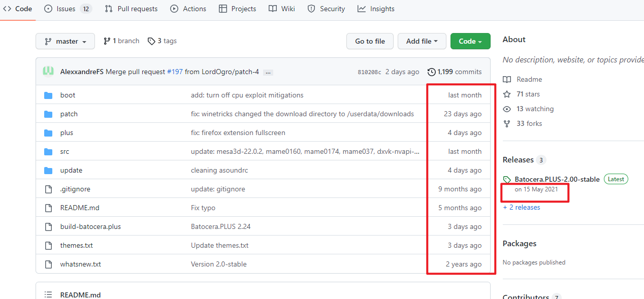Screen dimensions: 644x299
Task: Click the boot folder icon
Action: [48, 95]
